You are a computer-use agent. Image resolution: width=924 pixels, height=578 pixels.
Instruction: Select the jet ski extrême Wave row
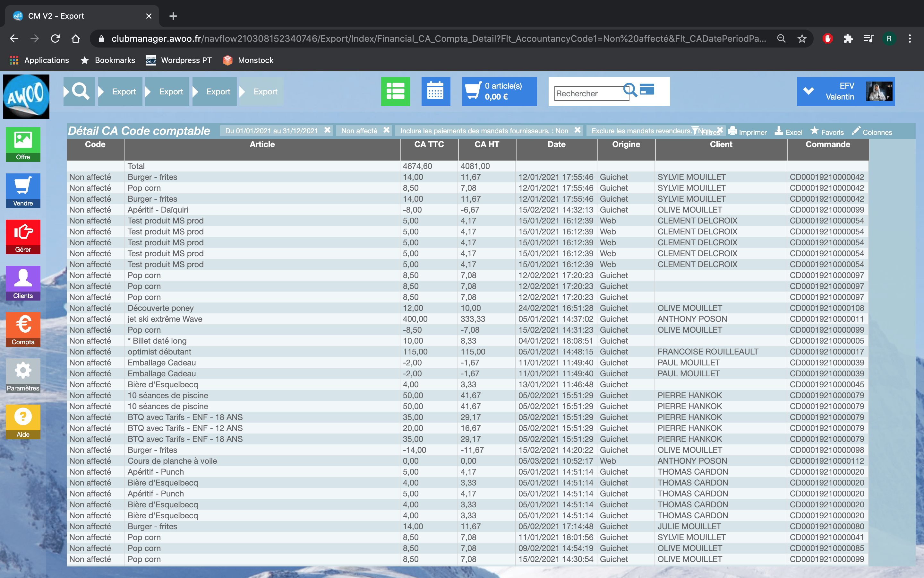point(468,319)
